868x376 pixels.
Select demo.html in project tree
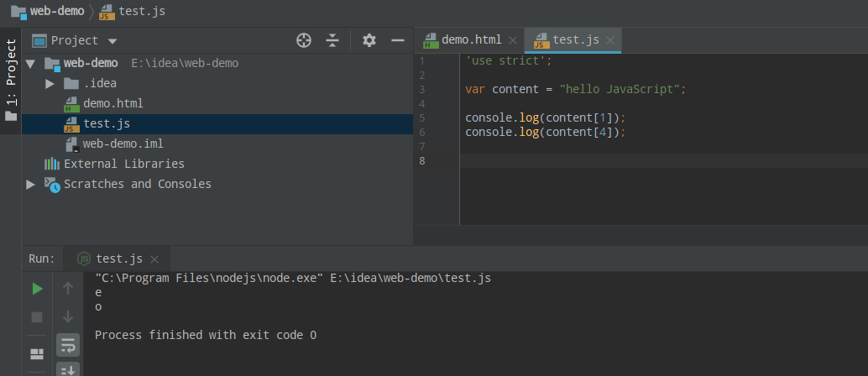[113, 103]
